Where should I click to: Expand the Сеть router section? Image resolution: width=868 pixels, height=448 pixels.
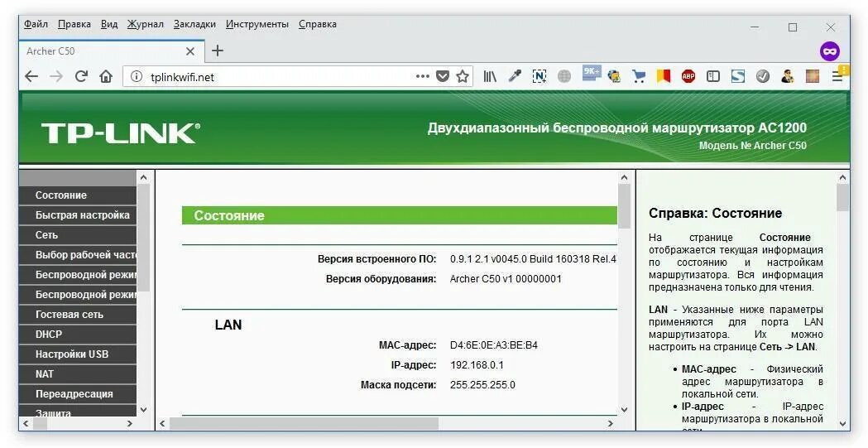(78, 235)
